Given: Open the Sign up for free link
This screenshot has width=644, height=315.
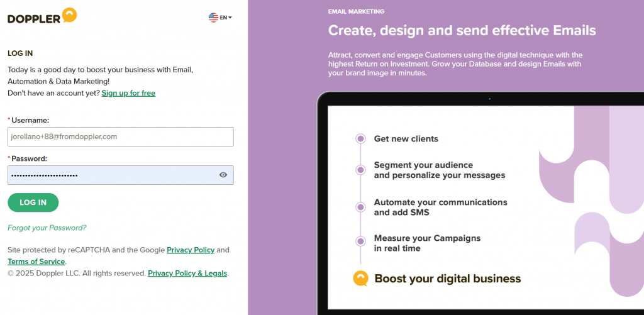Looking at the screenshot, I should 128,93.
